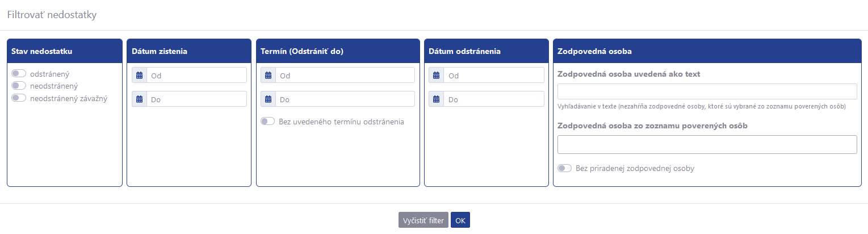Click Do field under Termín (Odstrániť do)
The height and width of the screenshot is (234, 868).
point(345,99)
